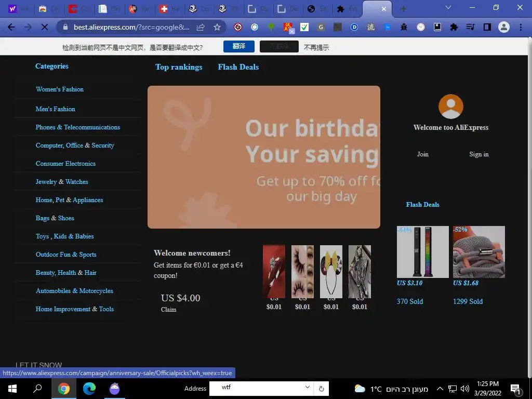532x399 pixels.
Task: Open a new browser tab
Action: coord(403,9)
